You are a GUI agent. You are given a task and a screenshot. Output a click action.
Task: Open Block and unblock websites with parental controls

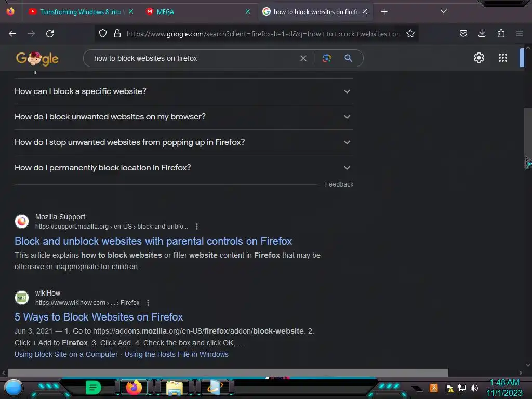coord(153,241)
